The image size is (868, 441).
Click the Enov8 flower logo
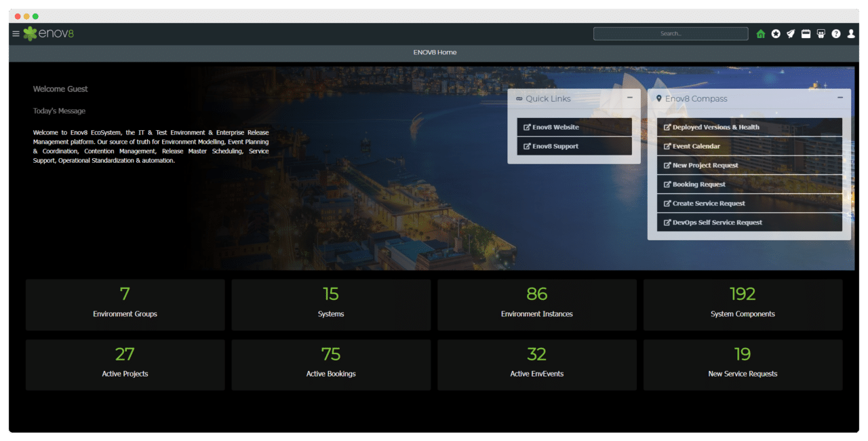coord(29,33)
